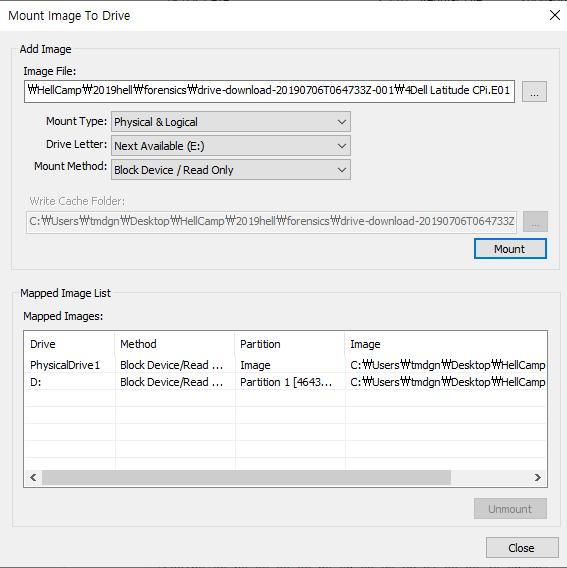Click the Method column header
567x568 pixels.
coord(175,344)
